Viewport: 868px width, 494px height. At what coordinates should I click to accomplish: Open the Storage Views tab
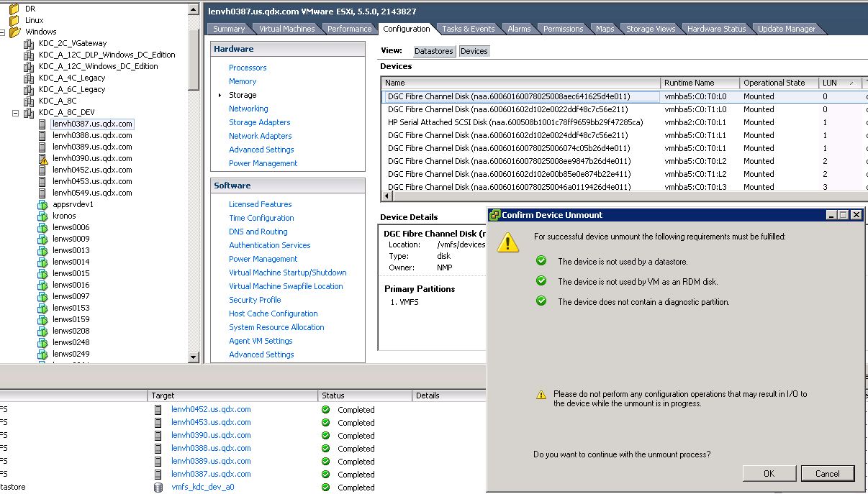[651, 29]
